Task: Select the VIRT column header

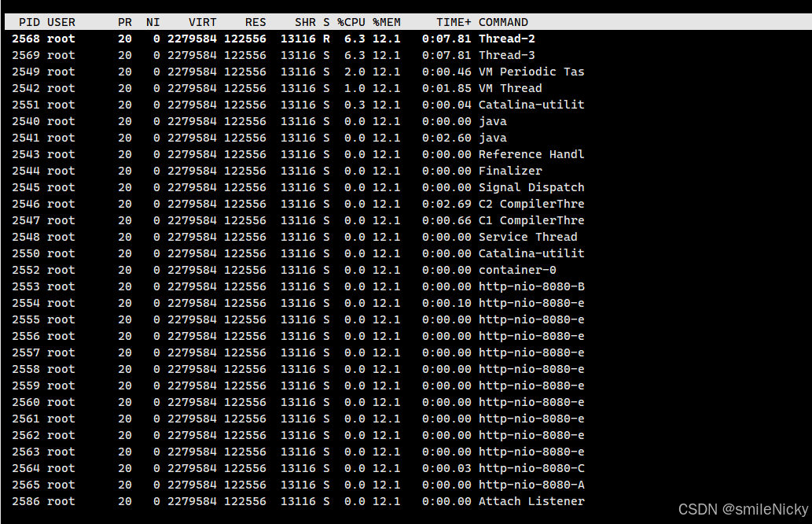Action: tap(202, 22)
